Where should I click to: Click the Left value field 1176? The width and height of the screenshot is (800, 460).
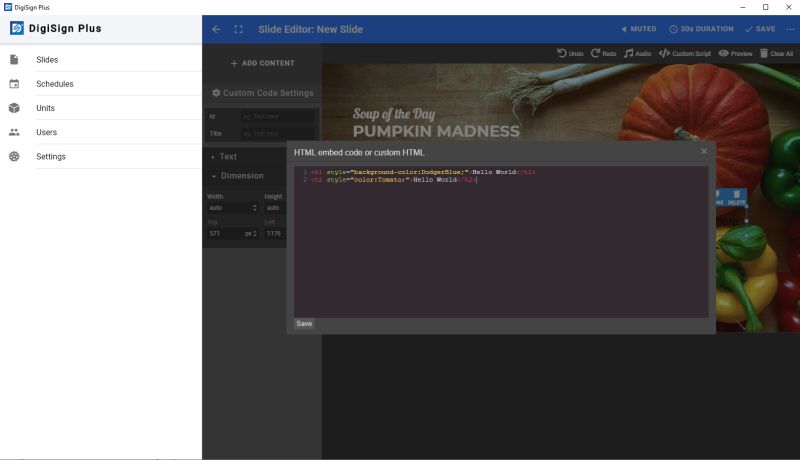pyautogui.click(x=274, y=234)
